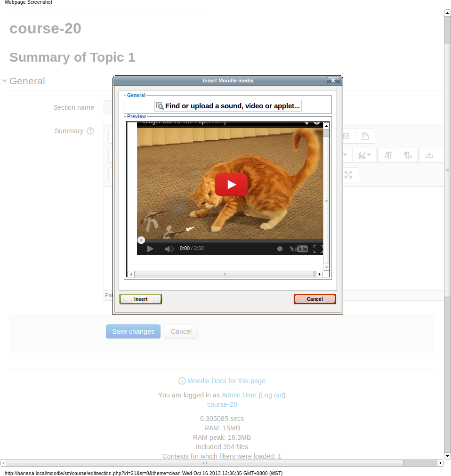Play video using the large red YouTube button
The width and height of the screenshot is (451, 476).
[231, 185]
